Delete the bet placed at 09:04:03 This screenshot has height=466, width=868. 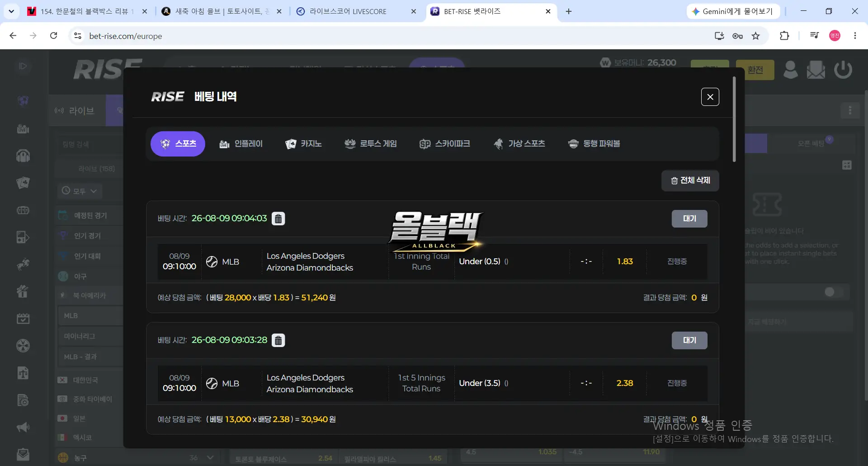(x=278, y=219)
